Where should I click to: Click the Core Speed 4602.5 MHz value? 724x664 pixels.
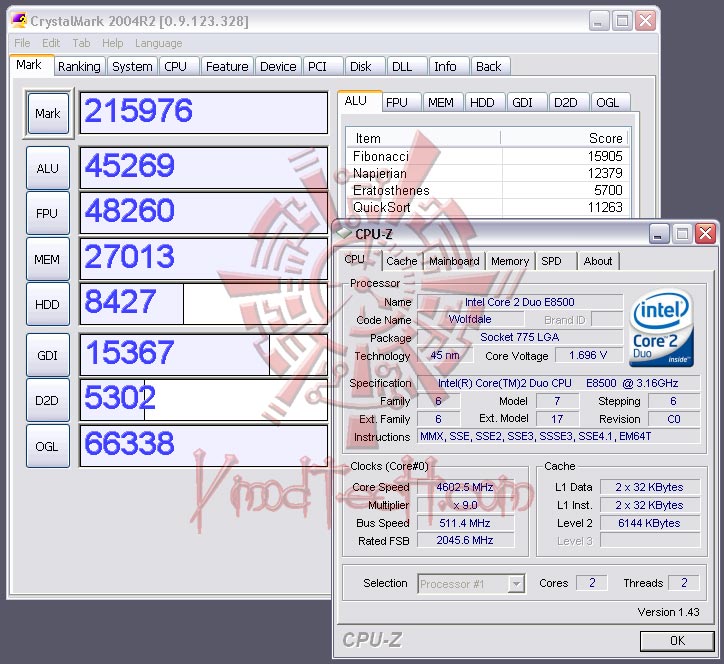pyautogui.click(x=465, y=487)
